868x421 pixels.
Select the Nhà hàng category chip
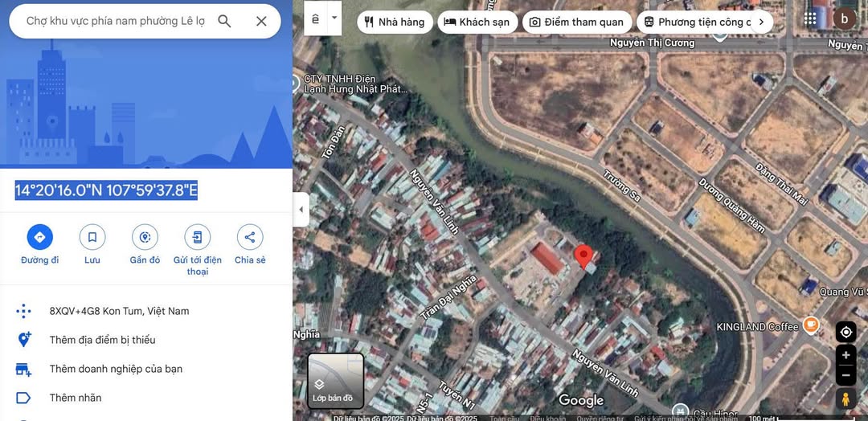pyautogui.click(x=394, y=22)
